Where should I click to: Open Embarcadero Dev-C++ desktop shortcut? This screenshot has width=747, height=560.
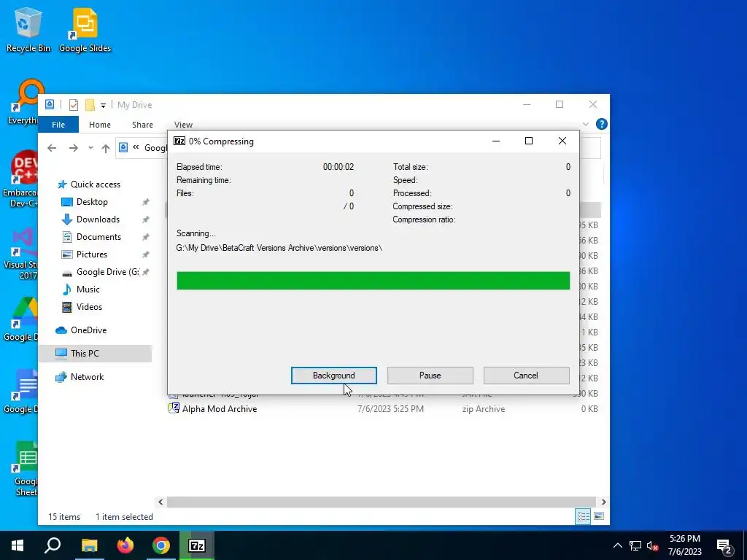pos(20,179)
